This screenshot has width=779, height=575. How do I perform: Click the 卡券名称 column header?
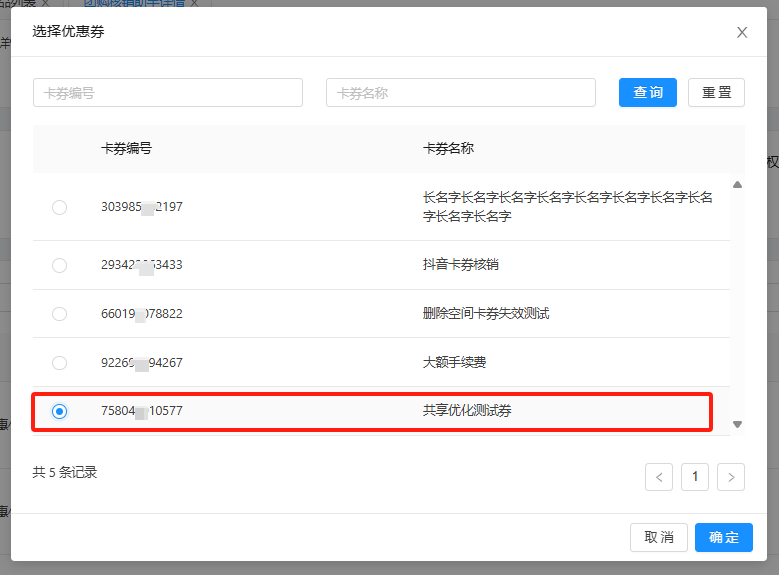(448, 148)
